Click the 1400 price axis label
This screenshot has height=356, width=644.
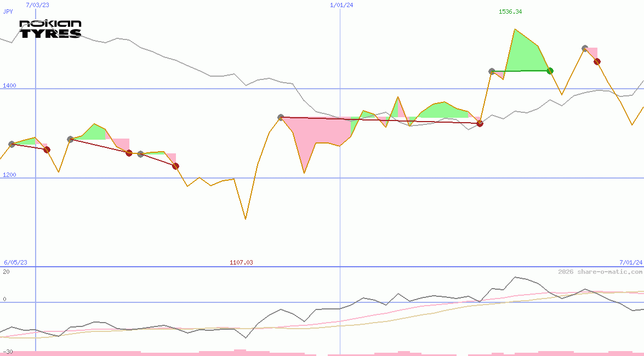coord(9,85)
